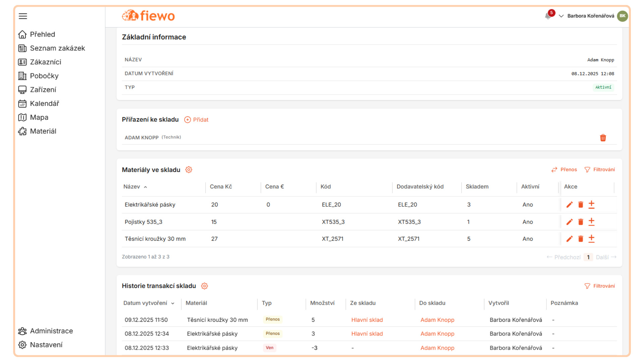Open Historie transakcí skladu settings gear

point(204,286)
